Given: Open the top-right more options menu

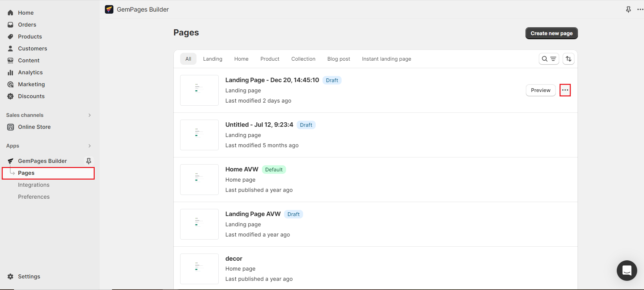Looking at the screenshot, I should click(x=640, y=10).
